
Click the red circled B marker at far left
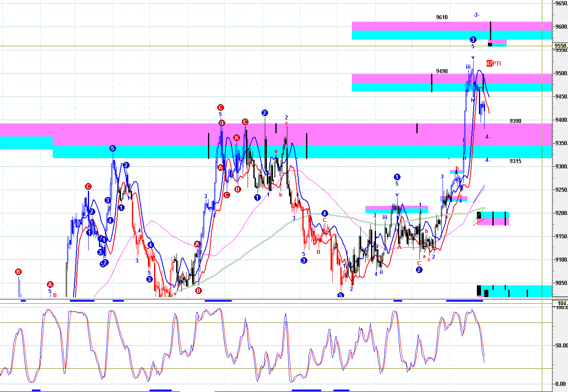tap(18, 272)
